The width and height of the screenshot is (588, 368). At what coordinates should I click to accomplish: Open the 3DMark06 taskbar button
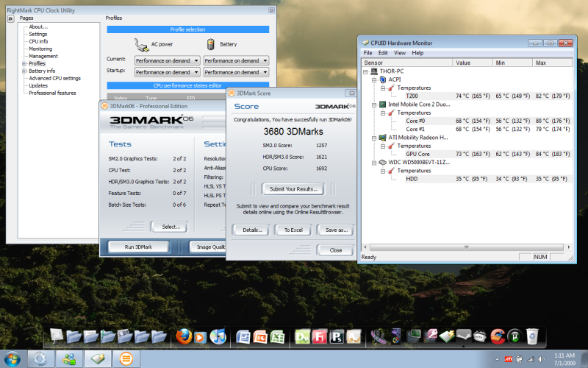pyautogui.click(x=126, y=359)
